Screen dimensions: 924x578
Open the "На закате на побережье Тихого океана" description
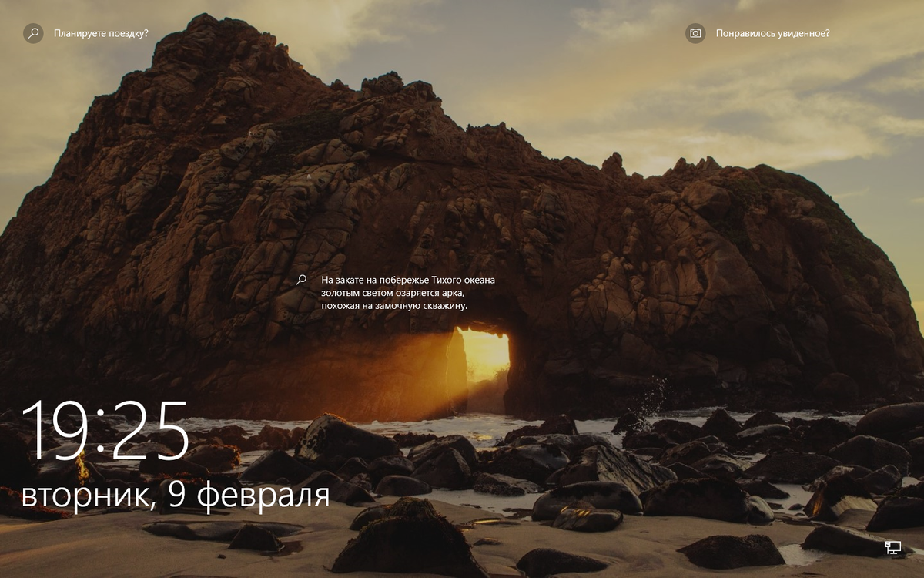(x=408, y=293)
